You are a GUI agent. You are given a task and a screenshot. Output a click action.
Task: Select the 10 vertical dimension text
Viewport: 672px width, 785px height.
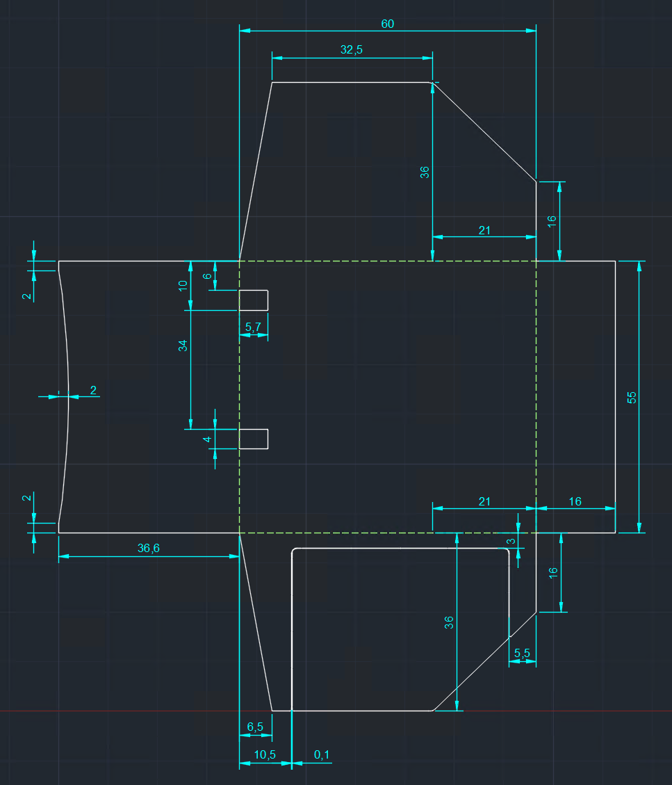(x=183, y=285)
